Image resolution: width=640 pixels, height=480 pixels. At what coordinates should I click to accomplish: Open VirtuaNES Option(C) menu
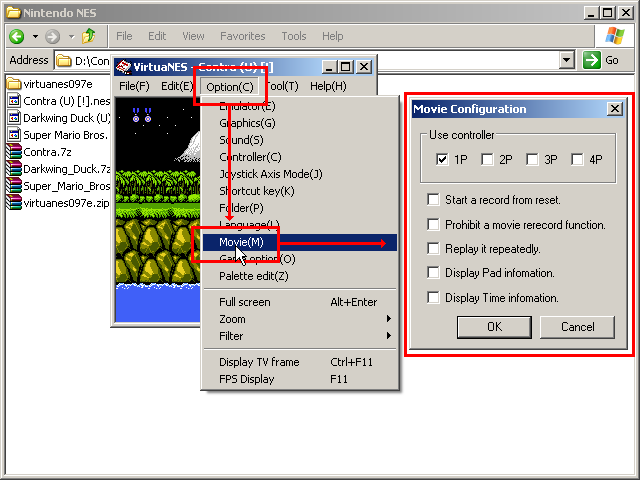(230, 87)
